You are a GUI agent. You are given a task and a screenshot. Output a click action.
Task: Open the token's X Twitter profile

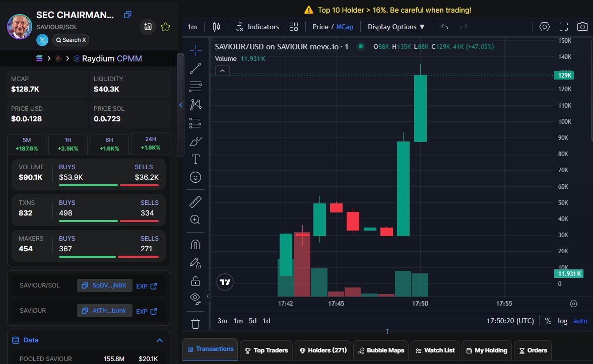tap(42, 40)
